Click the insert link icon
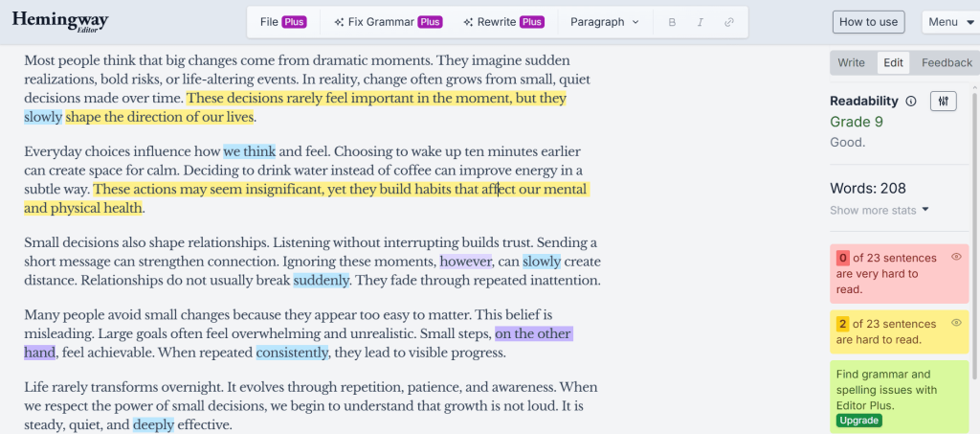This screenshot has width=980, height=434. click(729, 22)
